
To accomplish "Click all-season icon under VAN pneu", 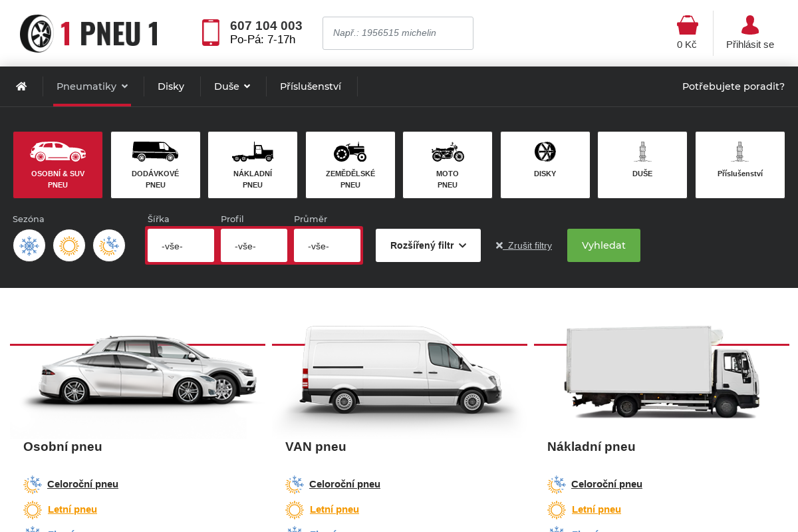I will pos(295,485).
